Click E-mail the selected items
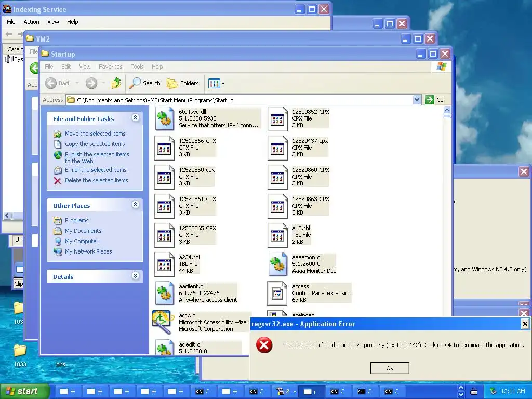Image resolution: width=532 pixels, height=399 pixels. pos(96,170)
